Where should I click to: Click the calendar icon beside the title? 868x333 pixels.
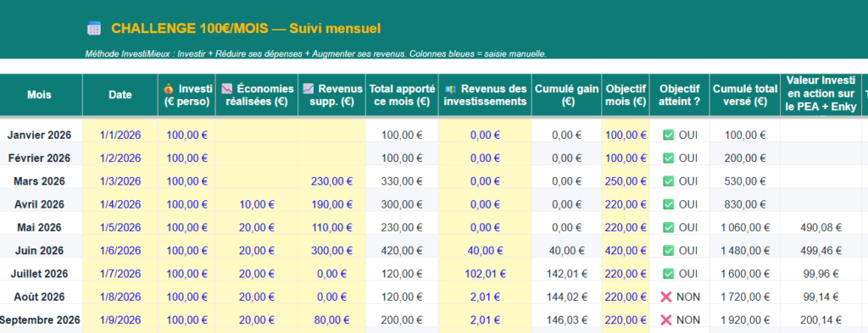pos(94,28)
